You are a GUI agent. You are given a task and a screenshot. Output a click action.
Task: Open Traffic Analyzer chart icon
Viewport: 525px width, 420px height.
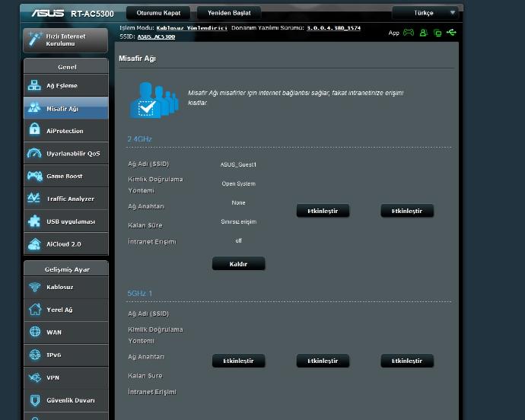tap(33, 198)
